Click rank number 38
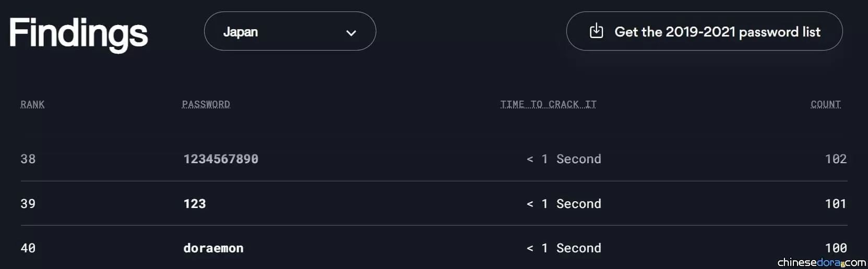The height and width of the screenshot is (269, 868). [28, 159]
